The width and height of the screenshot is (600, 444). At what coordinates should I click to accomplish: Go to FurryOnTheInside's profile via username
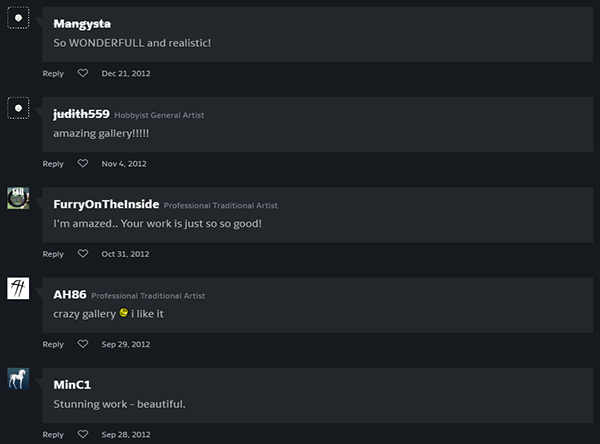coord(106,204)
